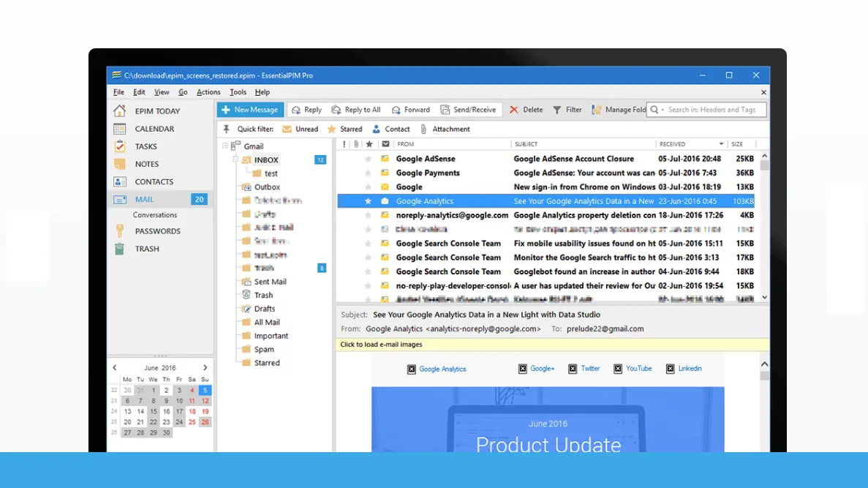The height and width of the screenshot is (488, 868).
Task: Open the Contacts module icon
Action: pos(120,181)
